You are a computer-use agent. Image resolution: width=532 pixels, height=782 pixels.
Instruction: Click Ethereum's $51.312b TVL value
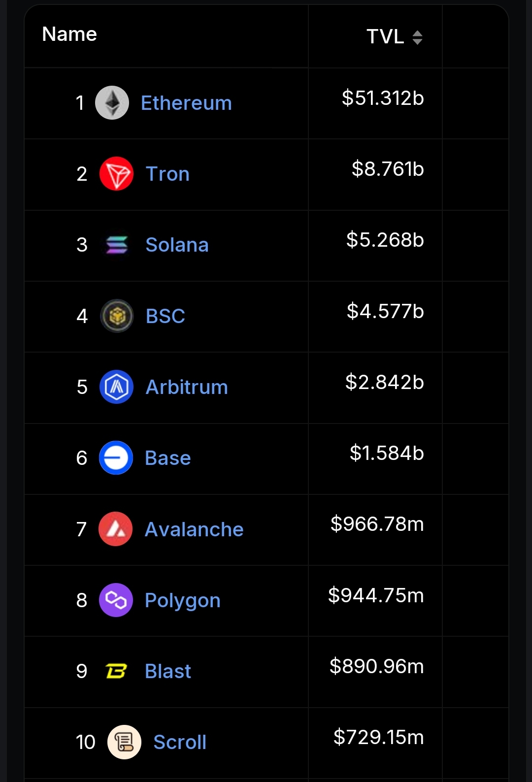point(383,98)
